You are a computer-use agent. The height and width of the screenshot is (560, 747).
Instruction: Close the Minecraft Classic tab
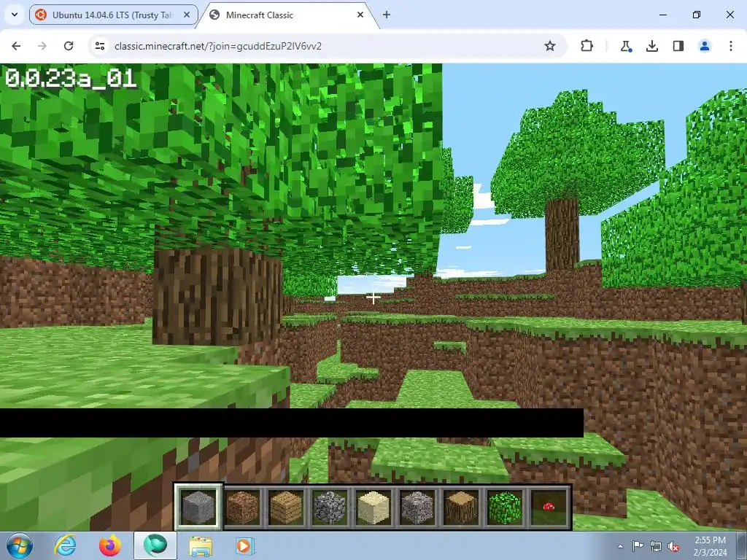(360, 15)
